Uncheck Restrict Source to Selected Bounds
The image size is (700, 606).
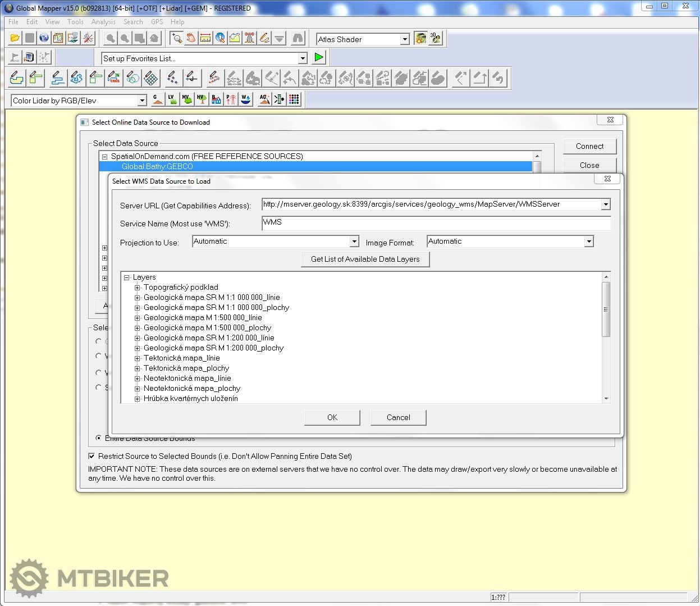point(92,456)
